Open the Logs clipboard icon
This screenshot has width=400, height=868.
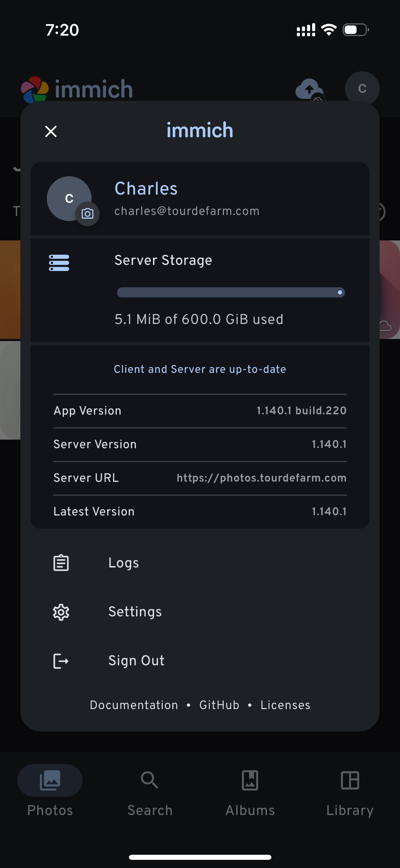(61, 563)
